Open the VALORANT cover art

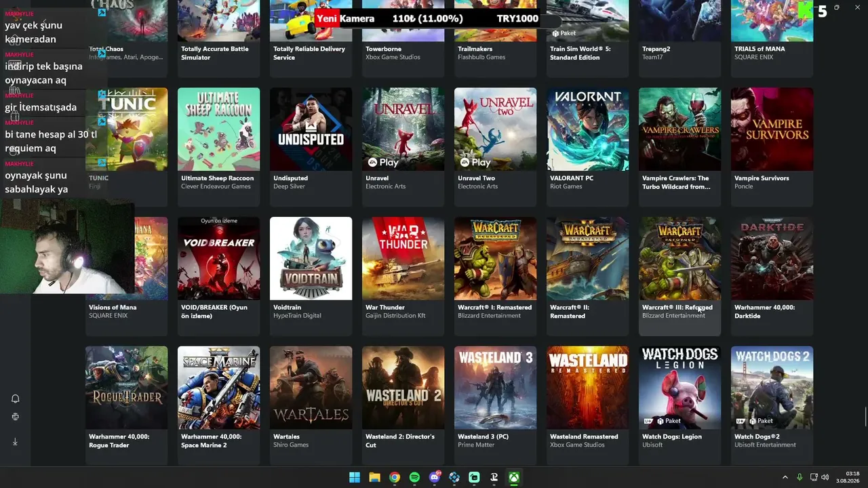pos(587,129)
